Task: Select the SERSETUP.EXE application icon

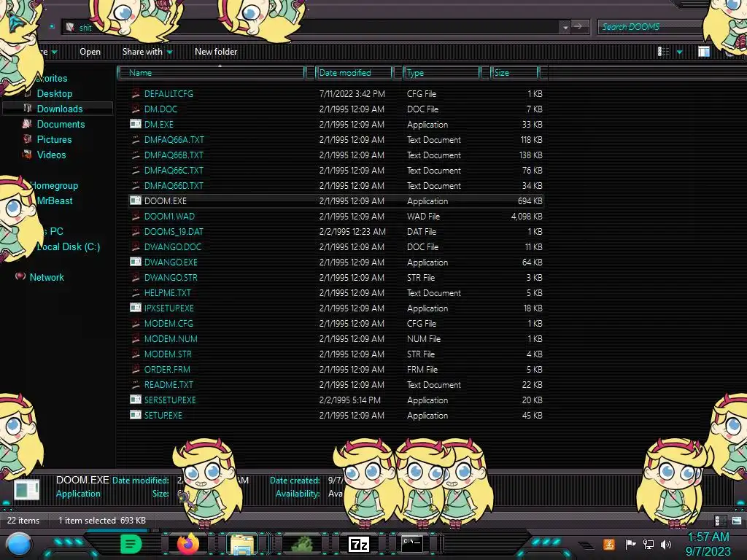Action: [136, 400]
